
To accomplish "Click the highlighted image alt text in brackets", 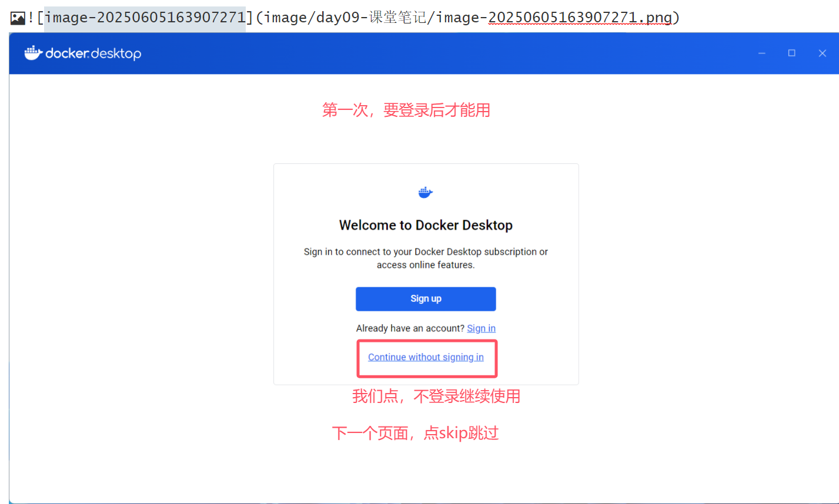I will tap(145, 18).
